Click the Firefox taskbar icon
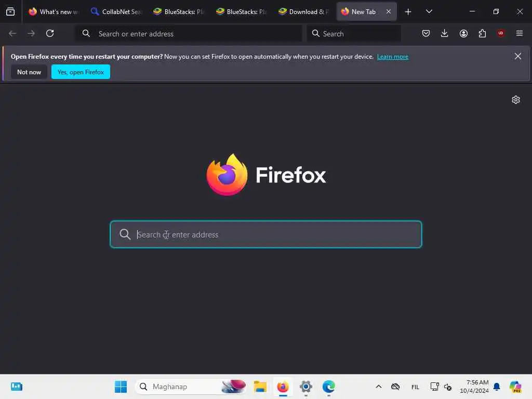532x399 pixels. click(283, 387)
